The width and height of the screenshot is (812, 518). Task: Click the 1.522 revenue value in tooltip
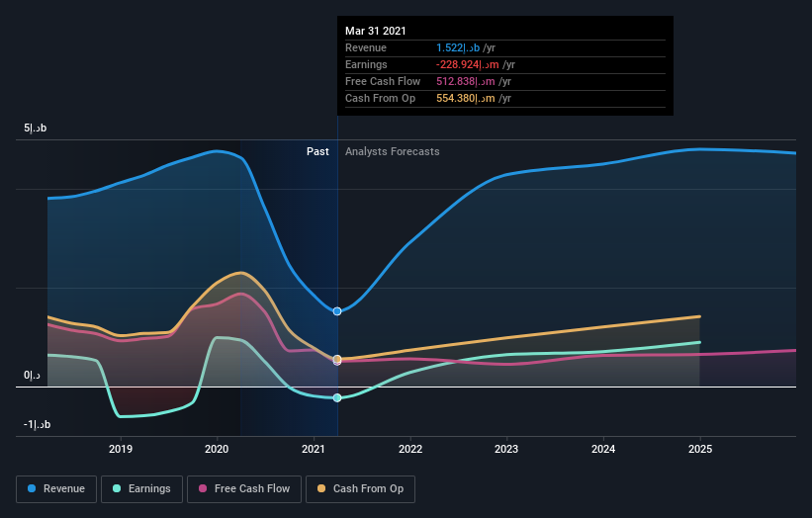tap(458, 47)
